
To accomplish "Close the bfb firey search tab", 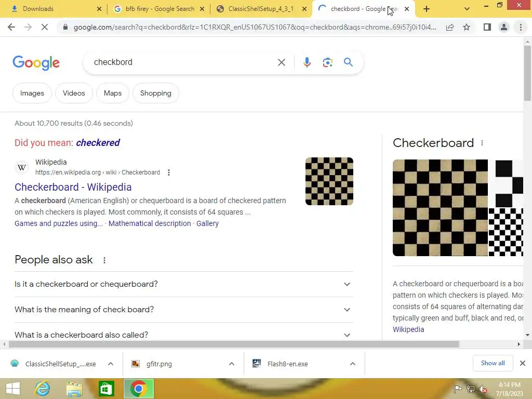I will [x=202, y=9].
